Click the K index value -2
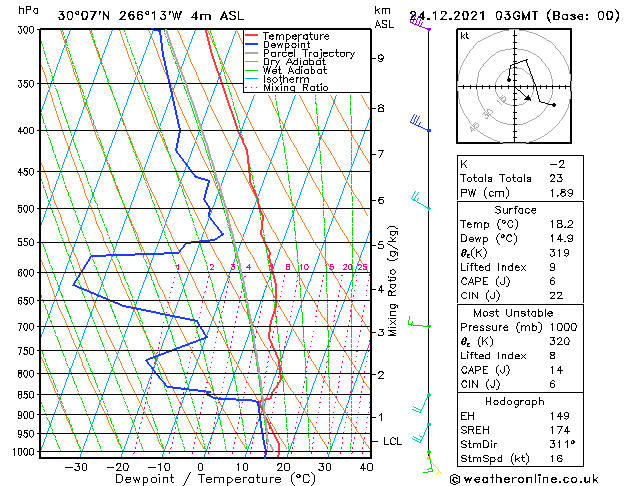The height and width of the screenshot is (486, 629). click(557, 164)
